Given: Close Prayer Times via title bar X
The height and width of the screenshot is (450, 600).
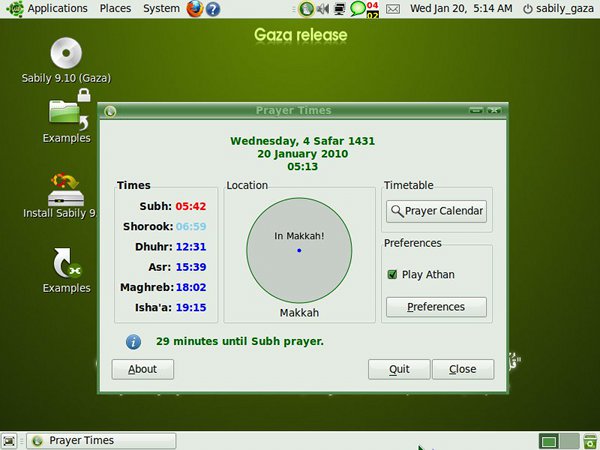Looking at the screenshot, I should (494, 111).
